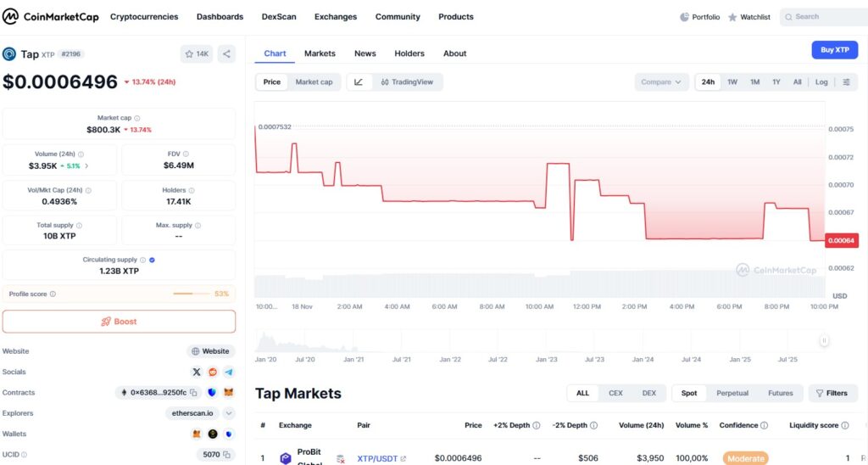868x465 pixels.
Task: Select the Price chart toggle
Action: tap(272, 82)
